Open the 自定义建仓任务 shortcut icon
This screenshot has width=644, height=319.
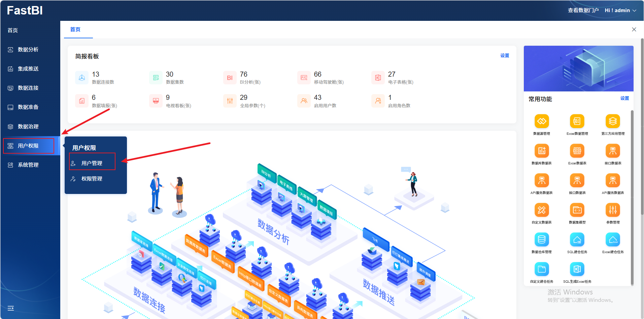[541, 269]
